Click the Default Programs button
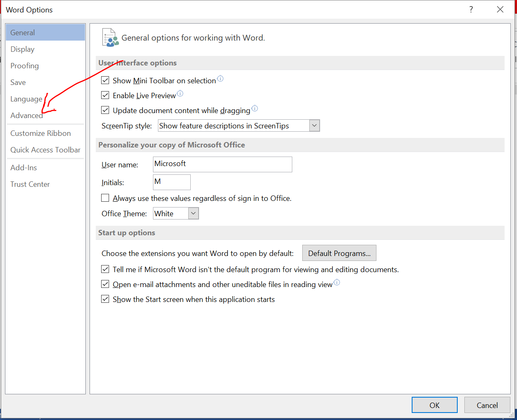This screenshot has height=420, width=517. coord(339,253)
